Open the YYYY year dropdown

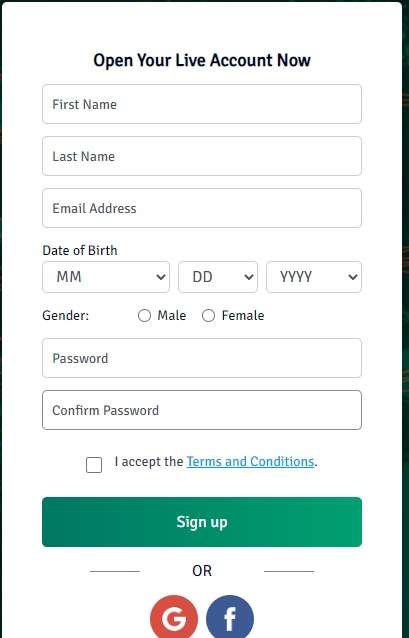[314, 277]
